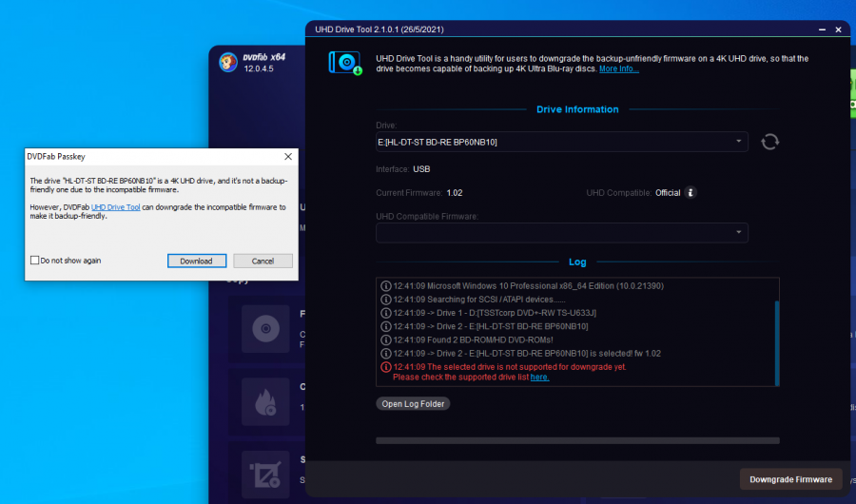Click info icon beside 'Searching for SCSI' entry
This screenshot has height=504, width=856.
pos(385,300)
